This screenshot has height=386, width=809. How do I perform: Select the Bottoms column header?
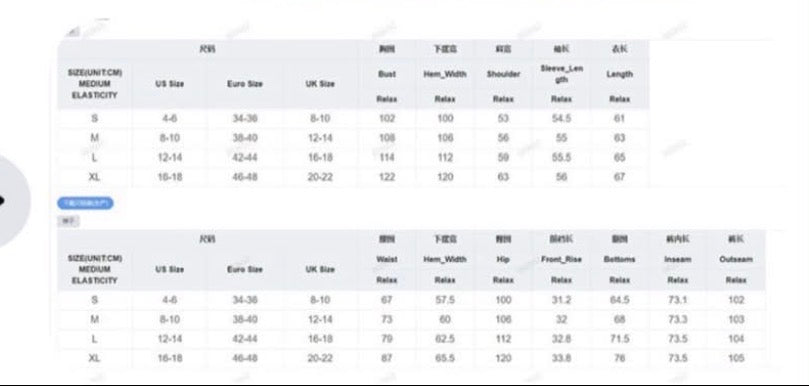[x=619, y=260]
